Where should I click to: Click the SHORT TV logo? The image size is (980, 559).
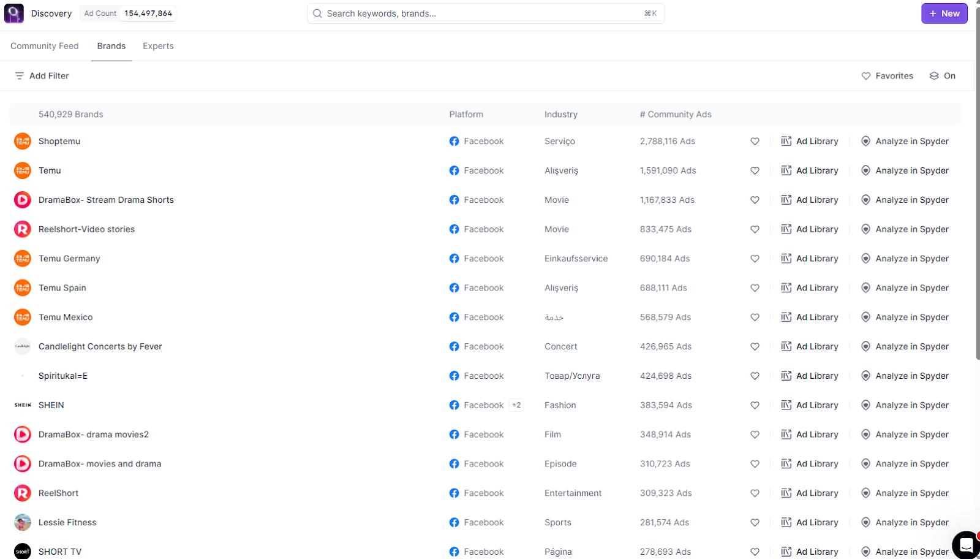[x=23, y=551]
